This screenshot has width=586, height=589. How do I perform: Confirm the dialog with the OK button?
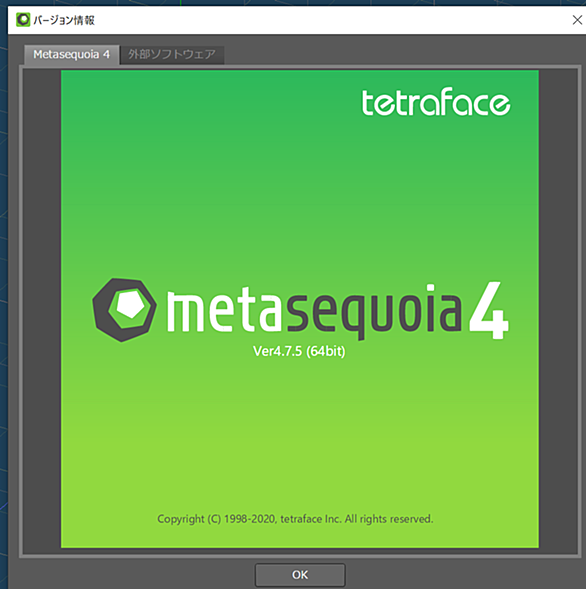tap(300, 575)
